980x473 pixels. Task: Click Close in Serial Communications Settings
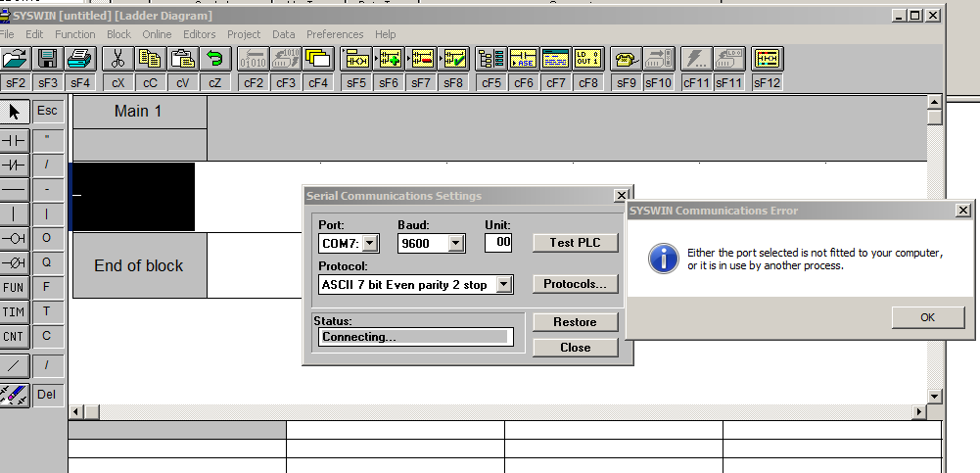click(575, 348)
